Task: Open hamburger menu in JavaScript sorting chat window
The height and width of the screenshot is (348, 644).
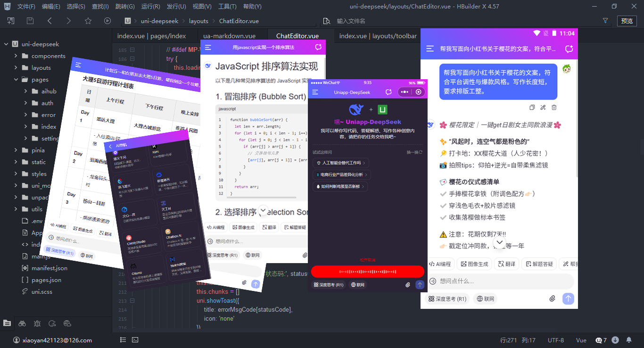Action: coord(208,48)
